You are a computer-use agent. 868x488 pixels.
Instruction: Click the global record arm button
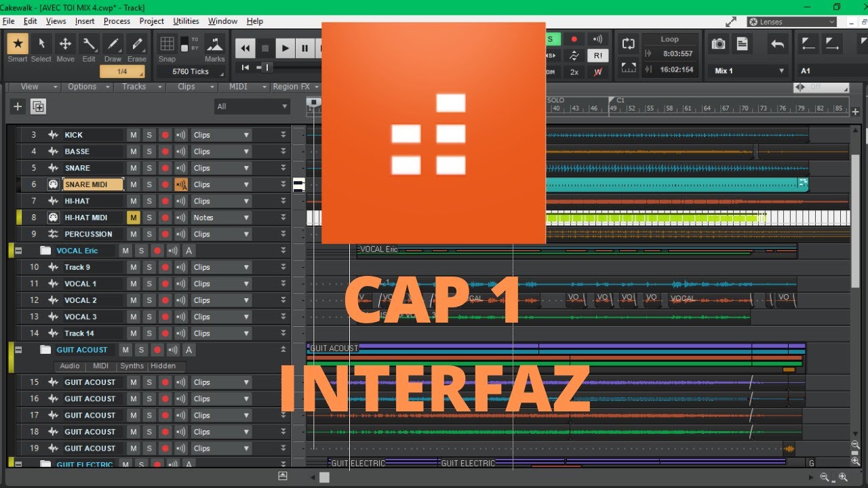click(x=574, y=39)
